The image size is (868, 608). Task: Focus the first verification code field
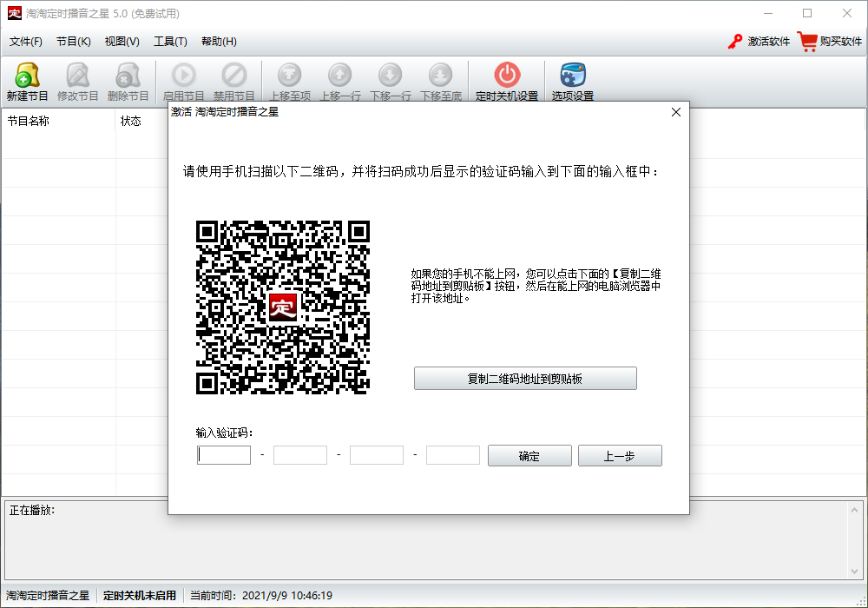(x=224, y=455)
